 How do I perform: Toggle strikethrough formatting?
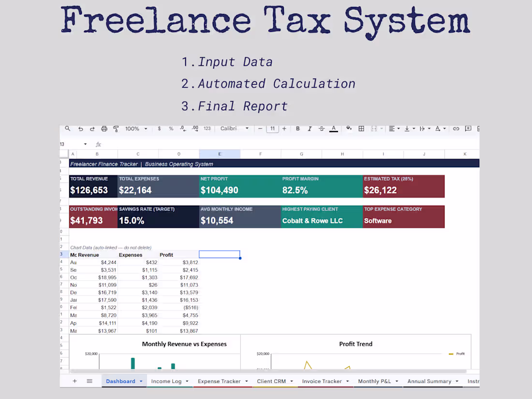point(322,129)
